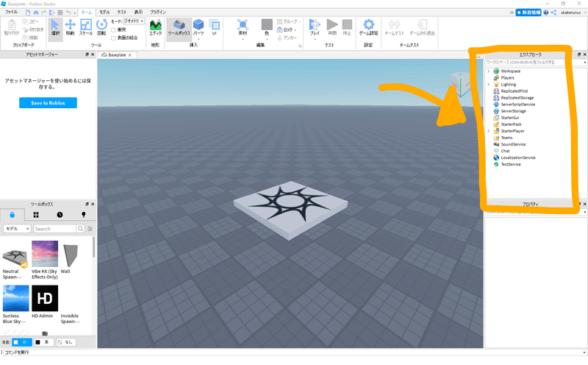Choose the スケール (Scale) tool

[x=86, y=28]
